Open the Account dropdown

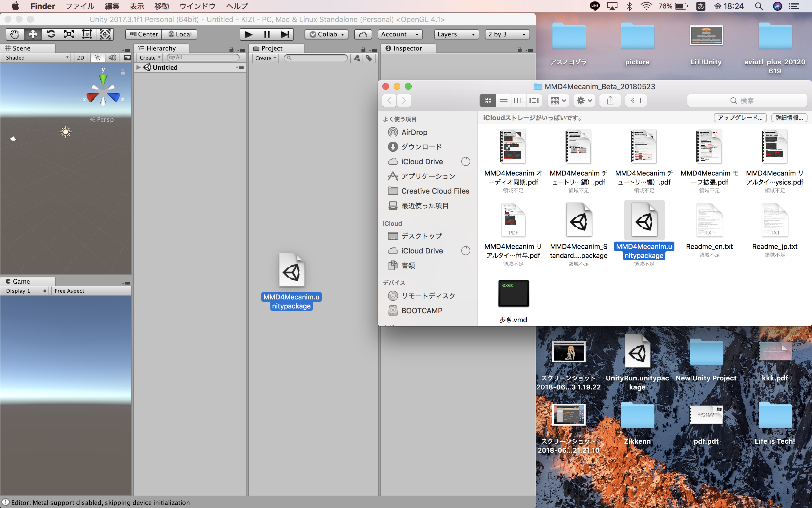(400, 34)
